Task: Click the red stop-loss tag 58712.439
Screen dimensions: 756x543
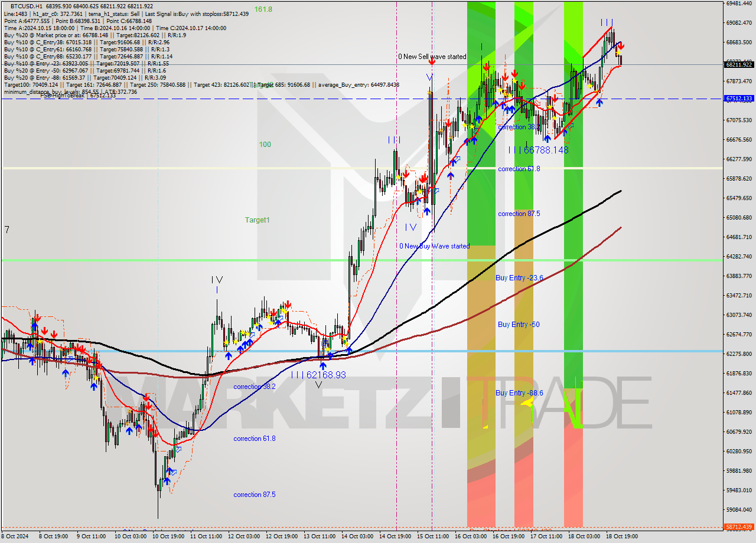Action: (738, 526)
